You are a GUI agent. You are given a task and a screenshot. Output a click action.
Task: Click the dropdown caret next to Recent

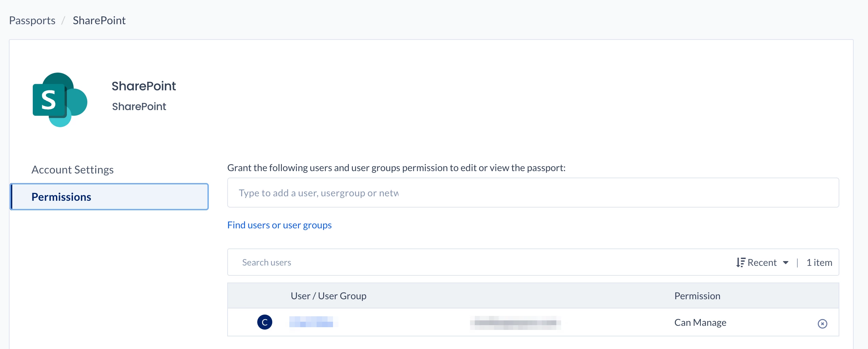point(786,262)
